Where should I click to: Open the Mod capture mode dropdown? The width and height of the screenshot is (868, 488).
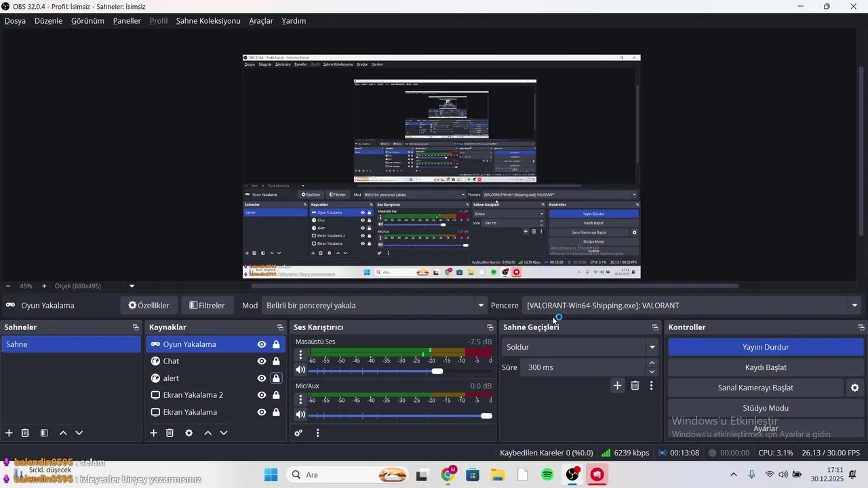[x=375, y=306]
